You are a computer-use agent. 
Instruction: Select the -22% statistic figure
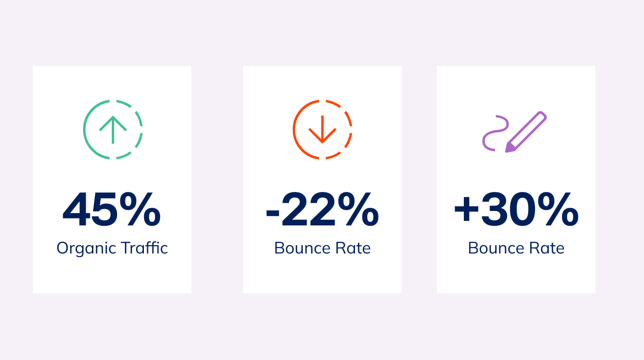tap(322, 209)
